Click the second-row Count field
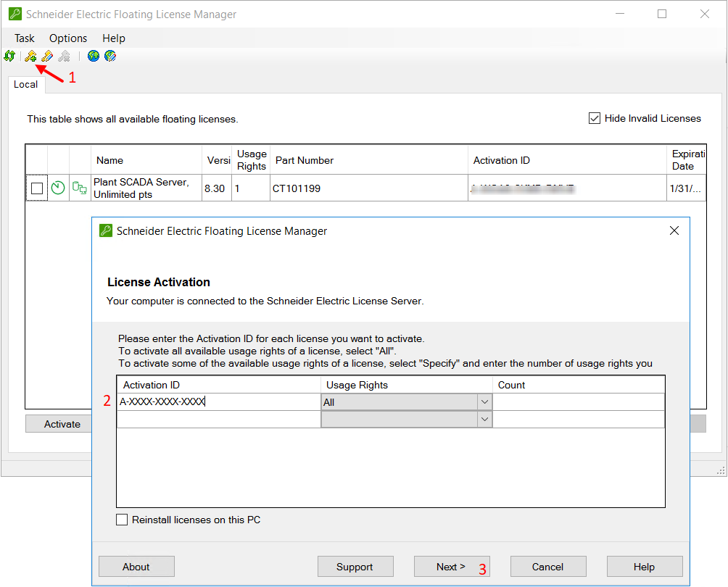Viewport: 728px width, 587px height. coord(579,420)
